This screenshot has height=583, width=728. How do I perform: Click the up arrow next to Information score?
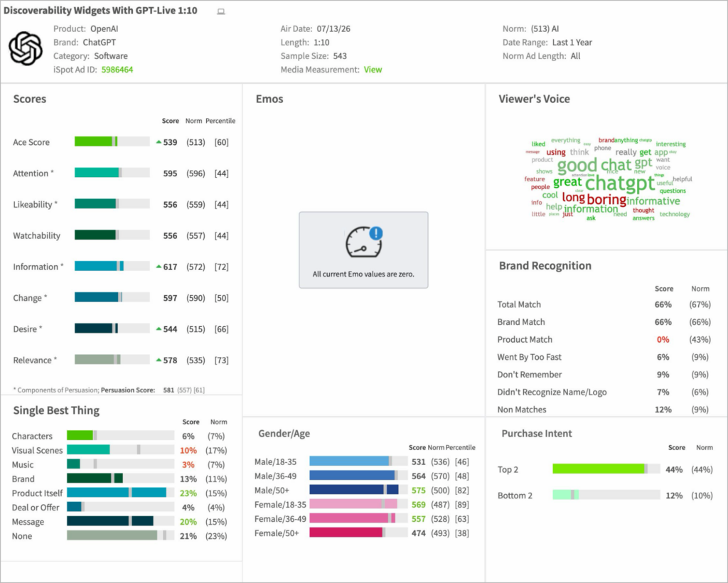159,267
